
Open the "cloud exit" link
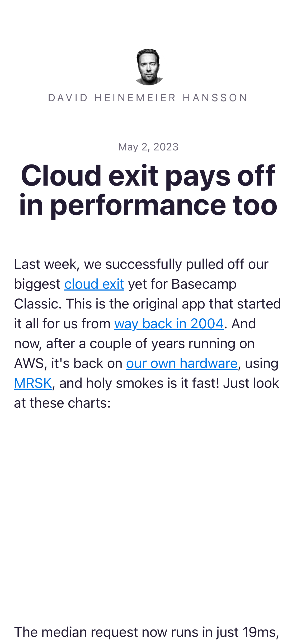[x=94, y=284]
